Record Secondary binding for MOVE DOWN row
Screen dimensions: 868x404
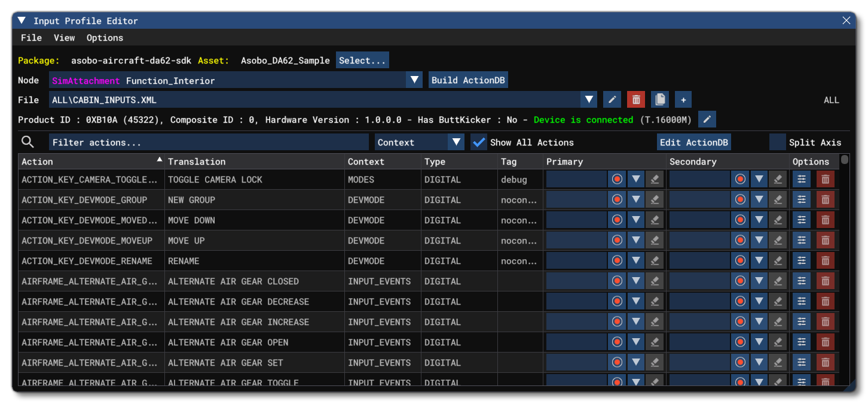[740, 220]
